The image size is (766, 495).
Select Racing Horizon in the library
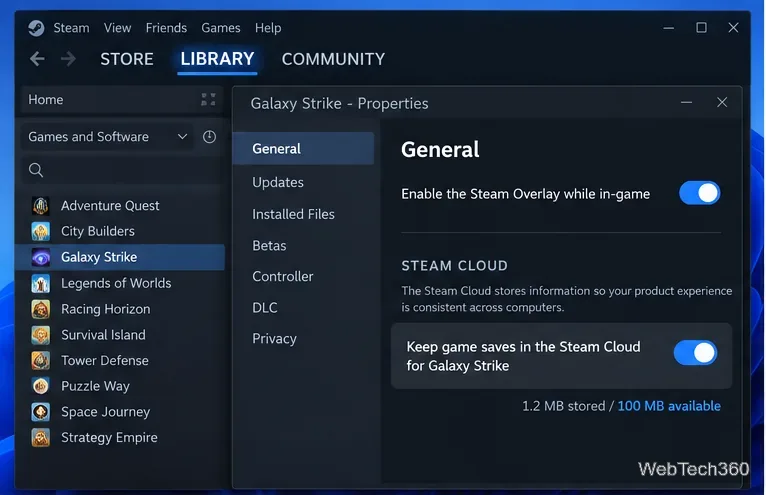pyautogui.click(x=120, y=309)
